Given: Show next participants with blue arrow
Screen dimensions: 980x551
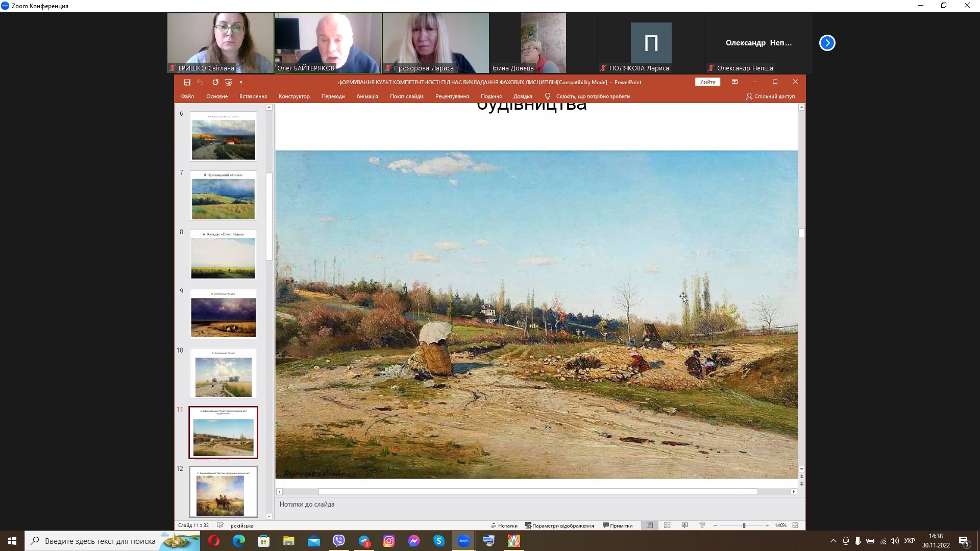Looking at the screenshot, I should point(827,43).
